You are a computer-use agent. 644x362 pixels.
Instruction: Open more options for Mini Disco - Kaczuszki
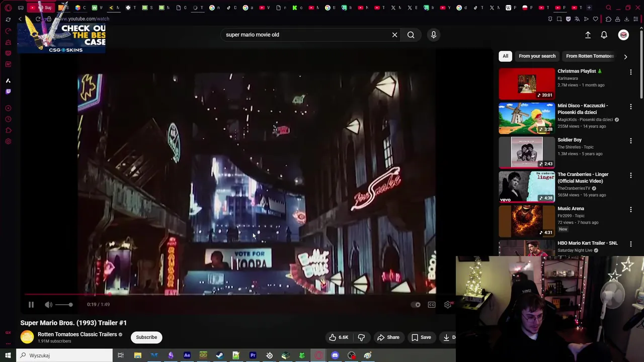(x=631, y=107)
